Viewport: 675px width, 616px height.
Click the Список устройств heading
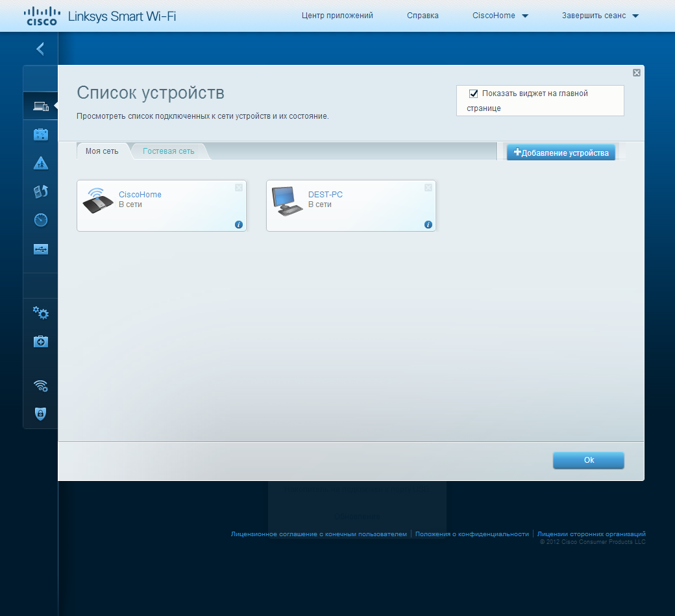[151, 93]
